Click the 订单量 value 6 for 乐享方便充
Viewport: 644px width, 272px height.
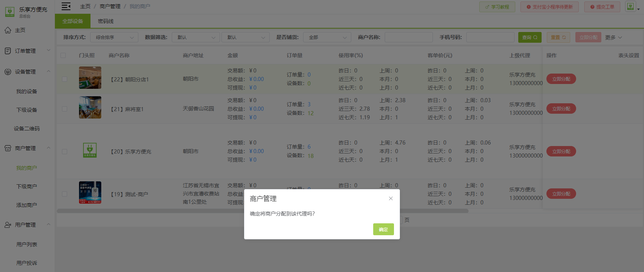309,147
